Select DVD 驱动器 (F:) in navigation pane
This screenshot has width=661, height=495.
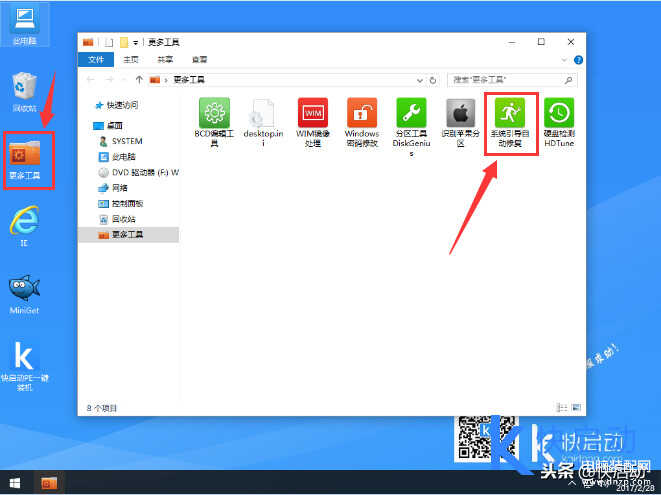pyautogui.click(x=139, y=172)
